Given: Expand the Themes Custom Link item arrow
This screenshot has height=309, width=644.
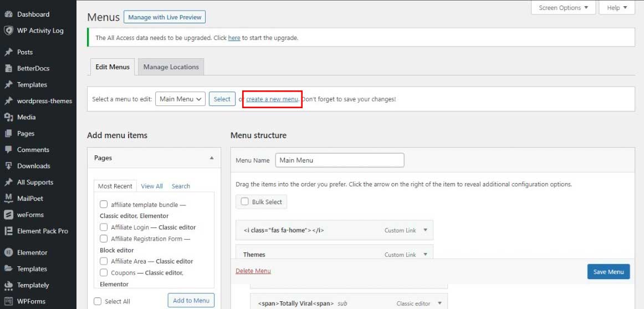Looking at the screenshot, I should point(426,254).
